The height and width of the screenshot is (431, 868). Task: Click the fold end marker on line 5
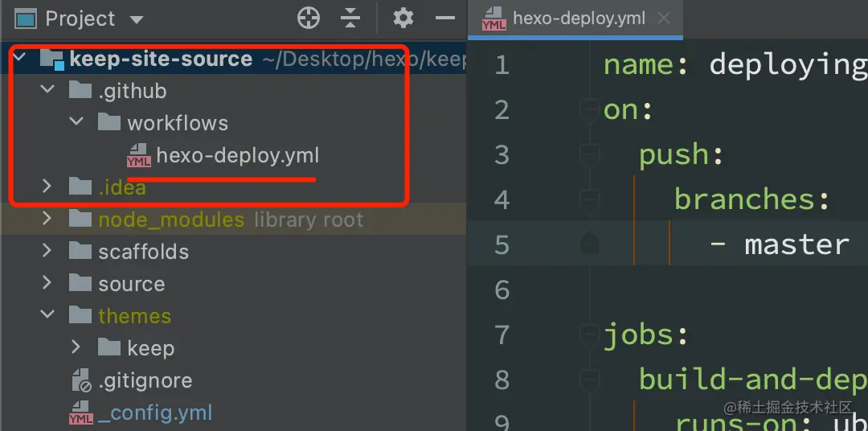(x=590, y=243)
